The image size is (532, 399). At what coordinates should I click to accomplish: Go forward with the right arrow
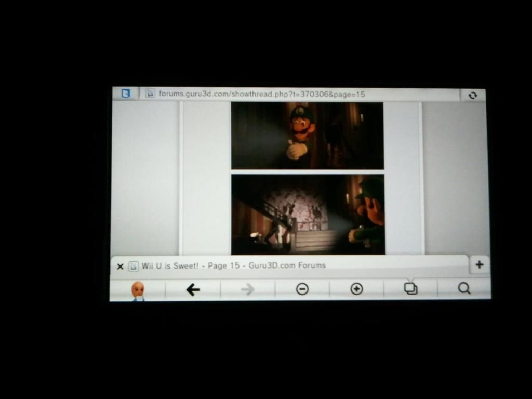coord(248,289)
